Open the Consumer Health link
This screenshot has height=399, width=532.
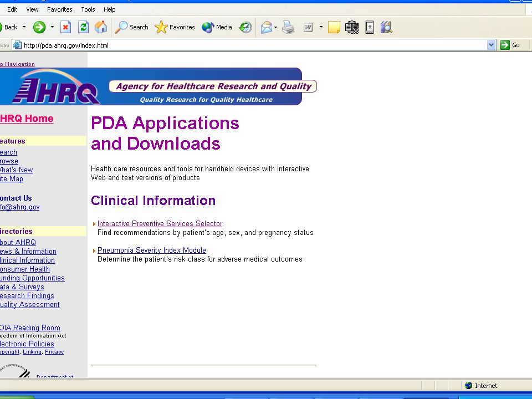[25, 269]
